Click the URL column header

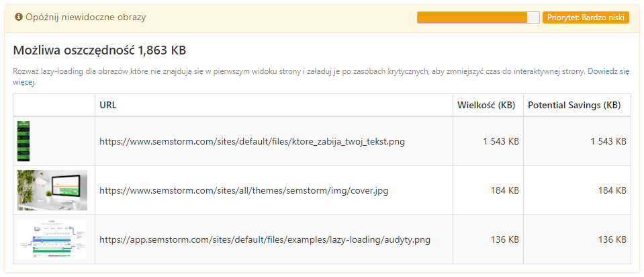[x=108, y=105]
